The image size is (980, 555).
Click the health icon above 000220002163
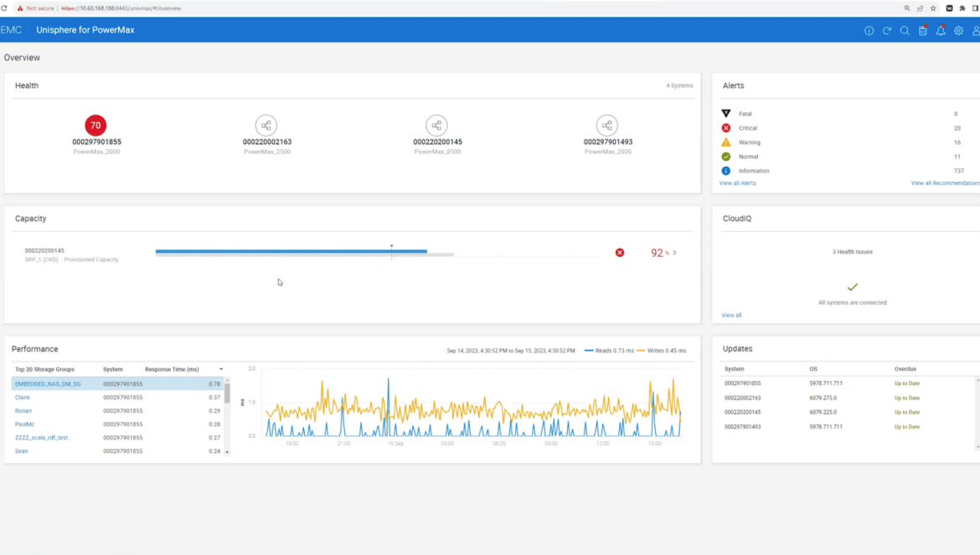pyautogui.click(x=266, y=126)
